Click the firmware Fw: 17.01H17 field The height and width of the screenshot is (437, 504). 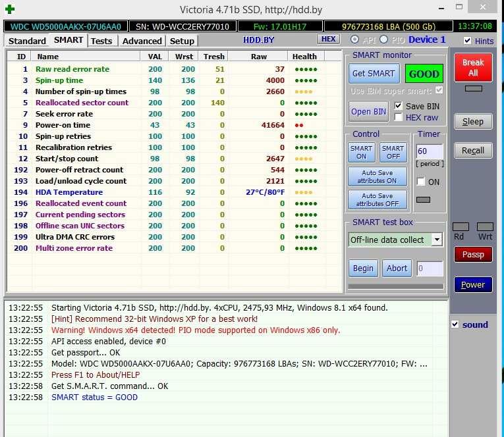[x=280, y=26]
